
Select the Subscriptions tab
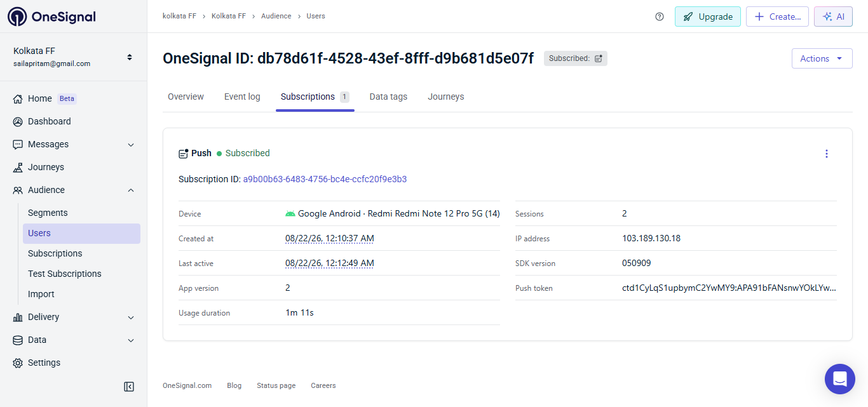coord(315,97)
